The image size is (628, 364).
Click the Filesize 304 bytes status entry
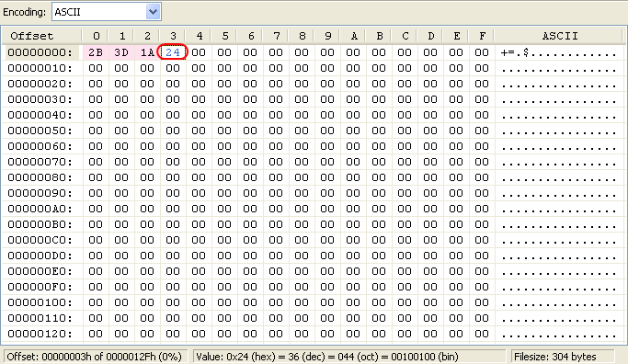563,357
